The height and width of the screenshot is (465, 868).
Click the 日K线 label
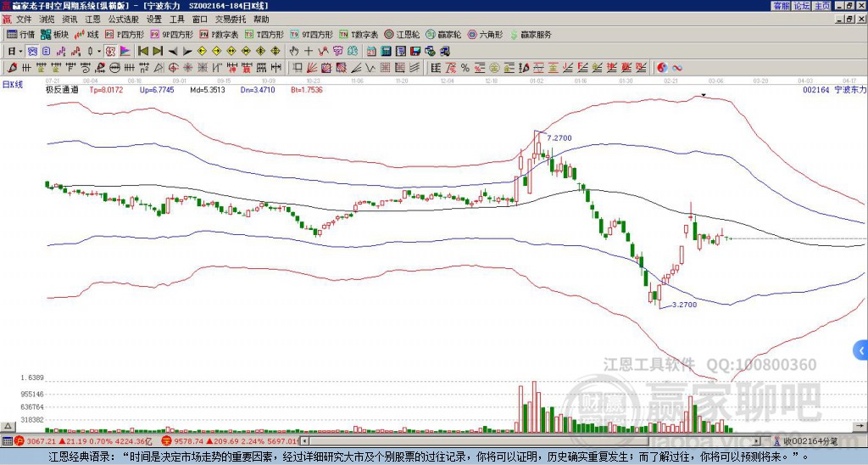point(13,84)
